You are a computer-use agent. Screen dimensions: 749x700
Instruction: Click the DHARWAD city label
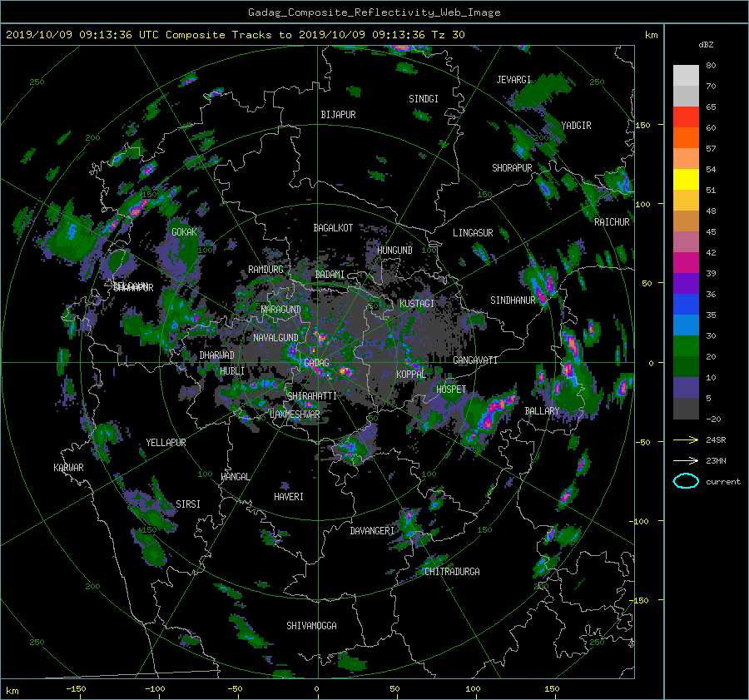coord(217,355)
